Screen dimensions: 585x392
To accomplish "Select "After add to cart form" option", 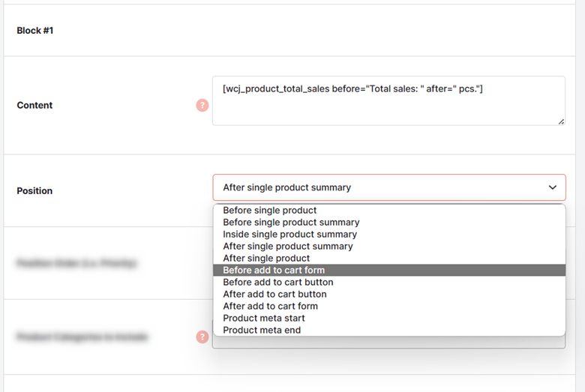I will pos(389,306).
